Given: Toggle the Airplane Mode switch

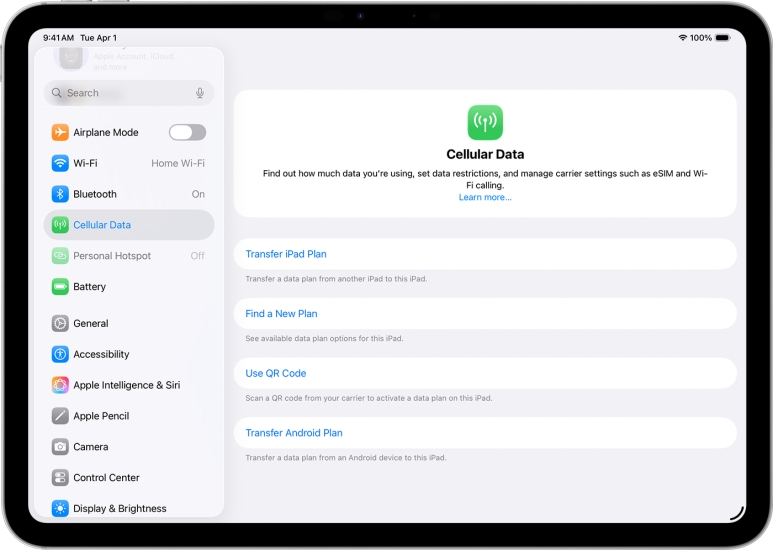Looking at the screenshot, I should point(187,132).
